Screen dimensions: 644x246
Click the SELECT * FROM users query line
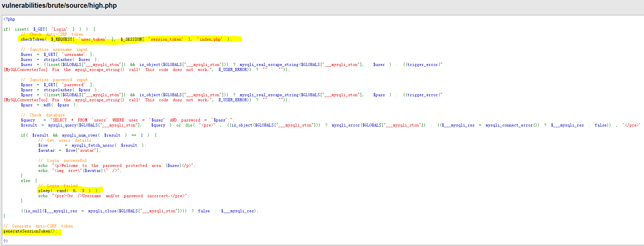[128, 120]
